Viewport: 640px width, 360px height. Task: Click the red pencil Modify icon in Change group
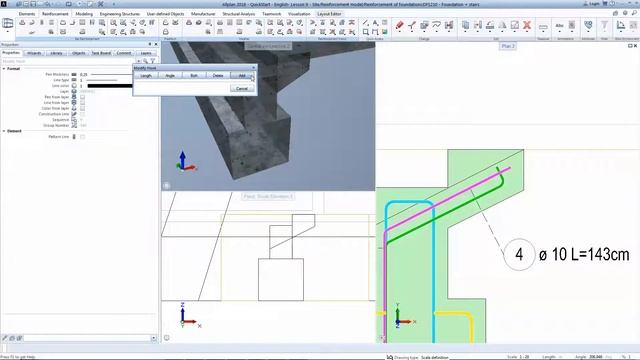coord(400,25)
